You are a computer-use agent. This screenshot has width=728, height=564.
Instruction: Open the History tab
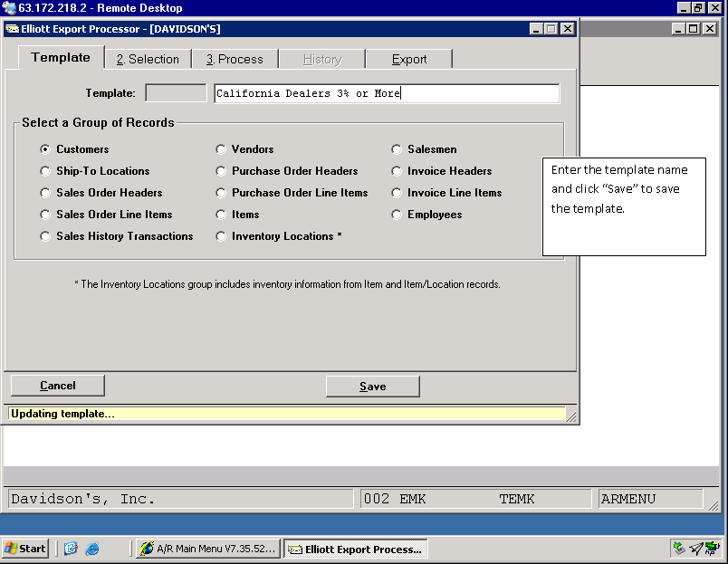(322, 60)
